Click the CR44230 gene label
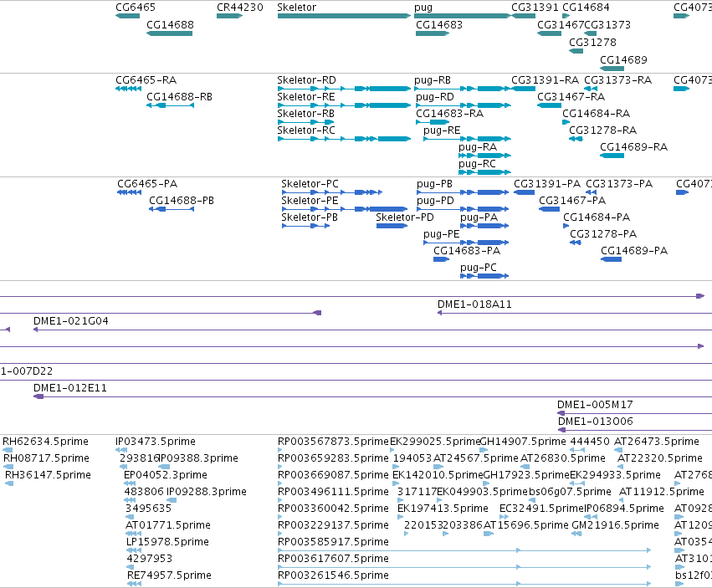The image size is (712, 588). [x=240, y=8]
